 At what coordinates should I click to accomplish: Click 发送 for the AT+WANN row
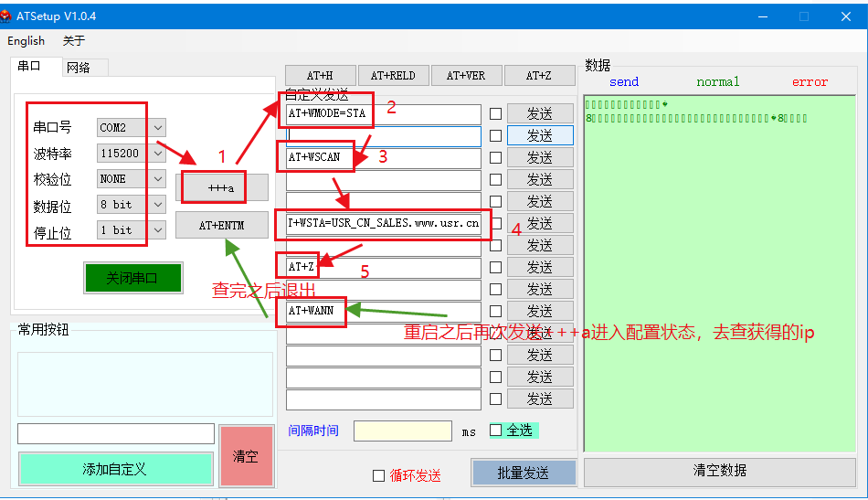pyautogui.click(x=540, y=311)
